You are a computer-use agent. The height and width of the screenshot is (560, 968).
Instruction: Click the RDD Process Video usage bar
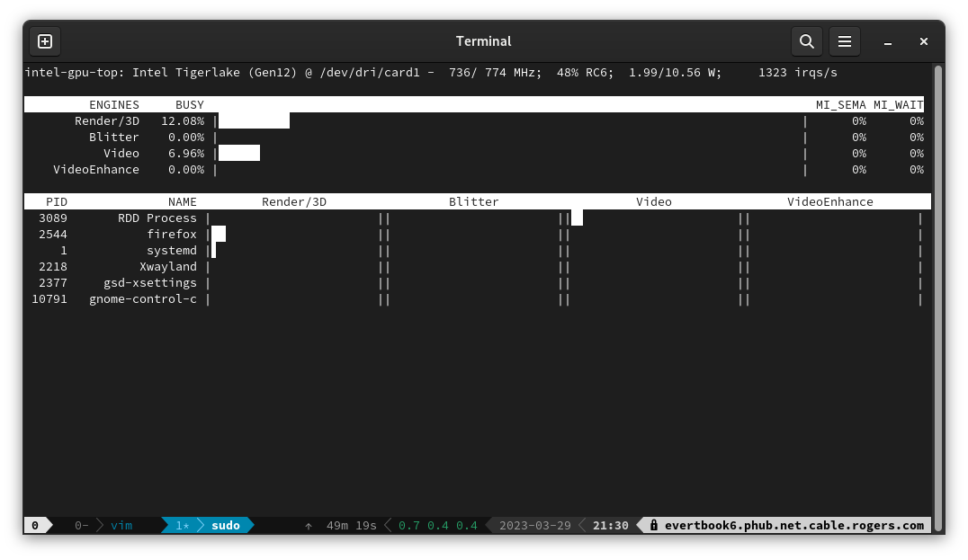(x=578, y=218)
